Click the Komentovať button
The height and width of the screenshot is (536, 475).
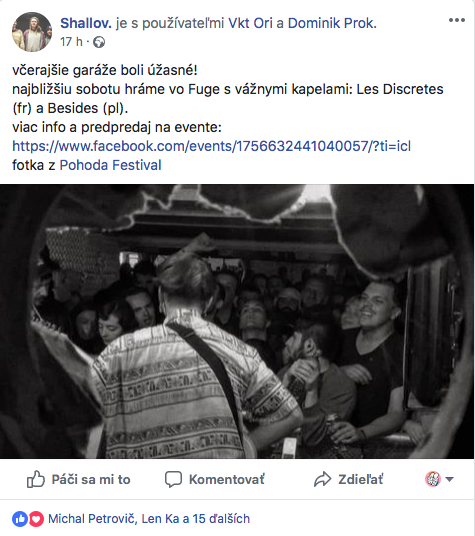click(215, 479)
